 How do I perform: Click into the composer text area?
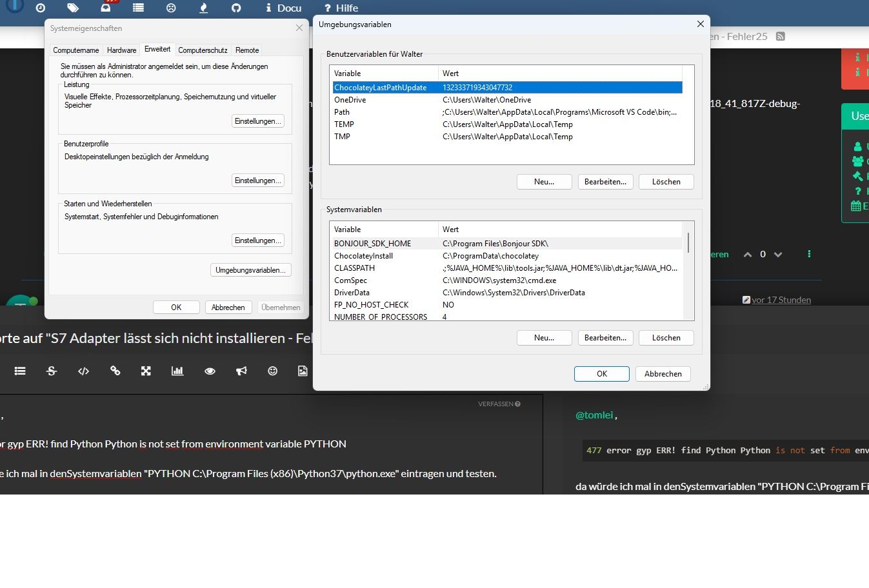pos(271,445)
